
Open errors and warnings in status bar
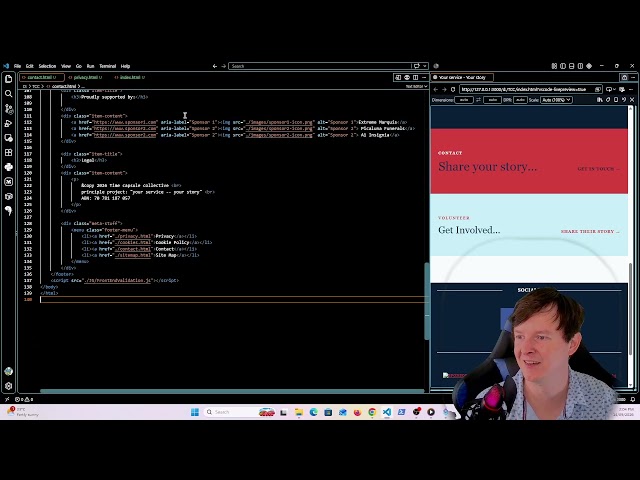24,399
